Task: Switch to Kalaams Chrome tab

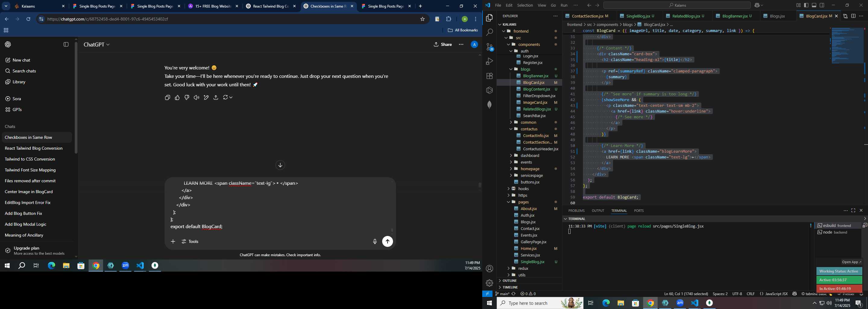Action: point(40,6)
